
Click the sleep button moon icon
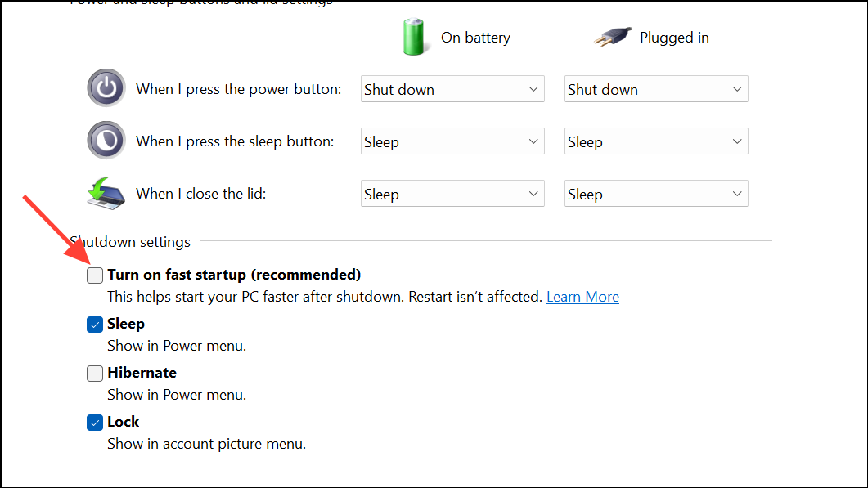pyautogui.click(x=106, y=141)
